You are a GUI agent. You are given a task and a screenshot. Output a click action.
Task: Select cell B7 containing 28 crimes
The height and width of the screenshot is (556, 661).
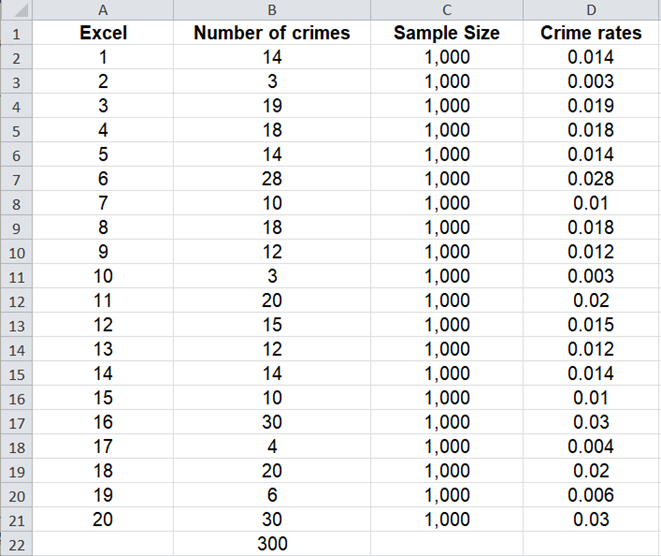[x=271, y=179]
